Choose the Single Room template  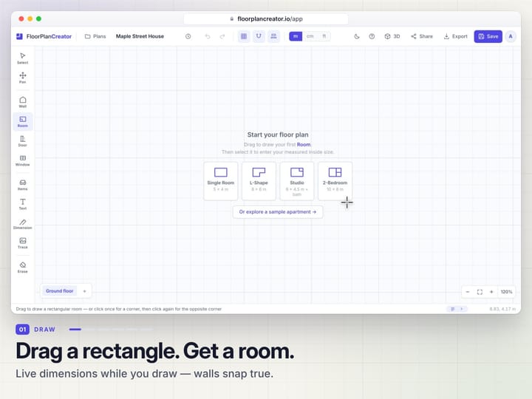[x=221, y=181]
